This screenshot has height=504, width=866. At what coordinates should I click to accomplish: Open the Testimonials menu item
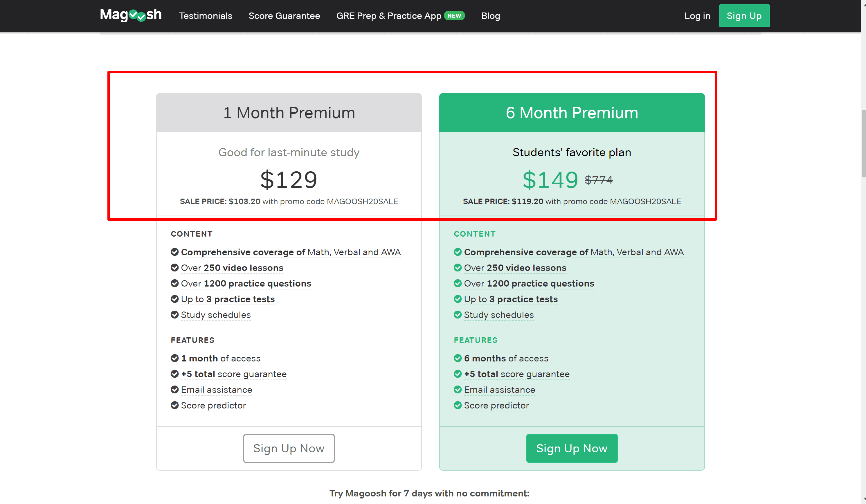click(206, 16)
